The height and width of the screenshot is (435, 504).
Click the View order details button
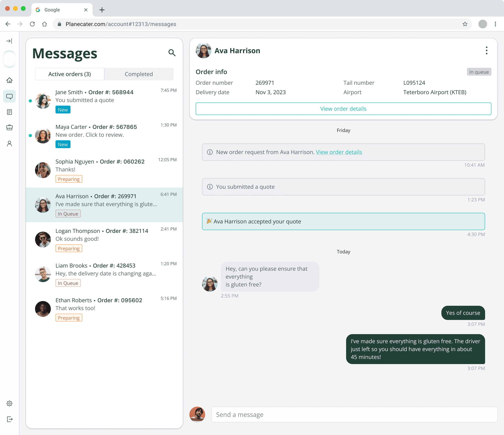[x=343, y=109]
